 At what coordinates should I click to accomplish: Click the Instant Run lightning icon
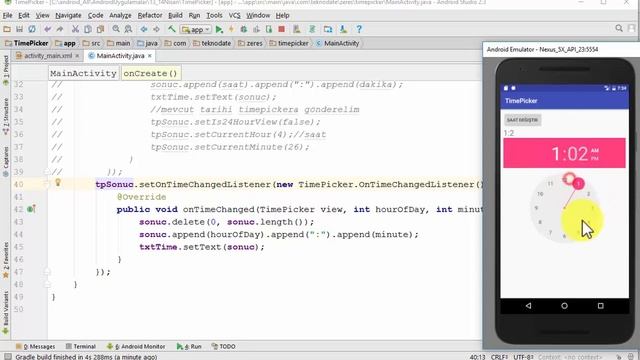coord(231,29)
